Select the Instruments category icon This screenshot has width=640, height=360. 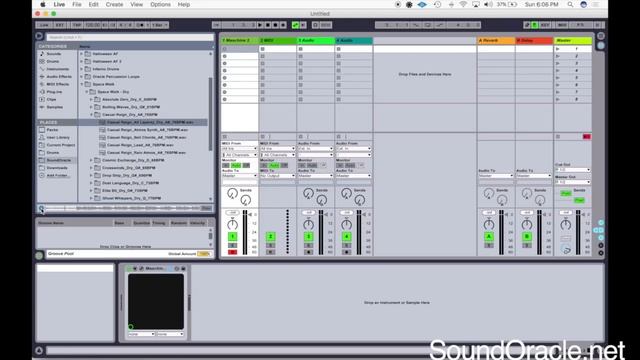[x=42, y=69]
